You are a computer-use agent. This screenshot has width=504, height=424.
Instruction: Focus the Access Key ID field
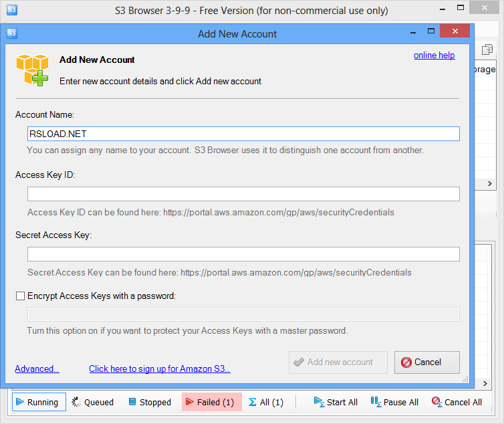pos(243,194)
